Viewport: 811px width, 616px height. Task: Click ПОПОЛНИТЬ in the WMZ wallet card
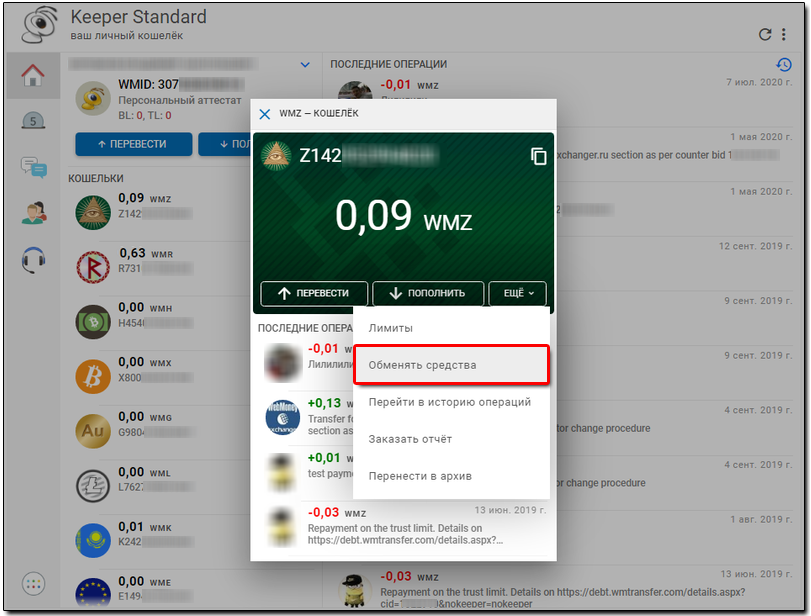pyautogui.click(x=428, y=293)
